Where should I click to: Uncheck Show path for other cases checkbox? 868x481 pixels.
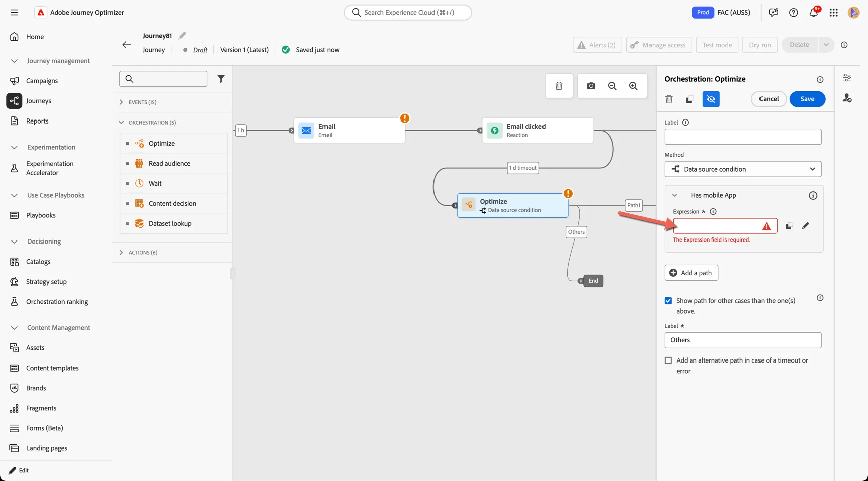(x=668, y=301)
